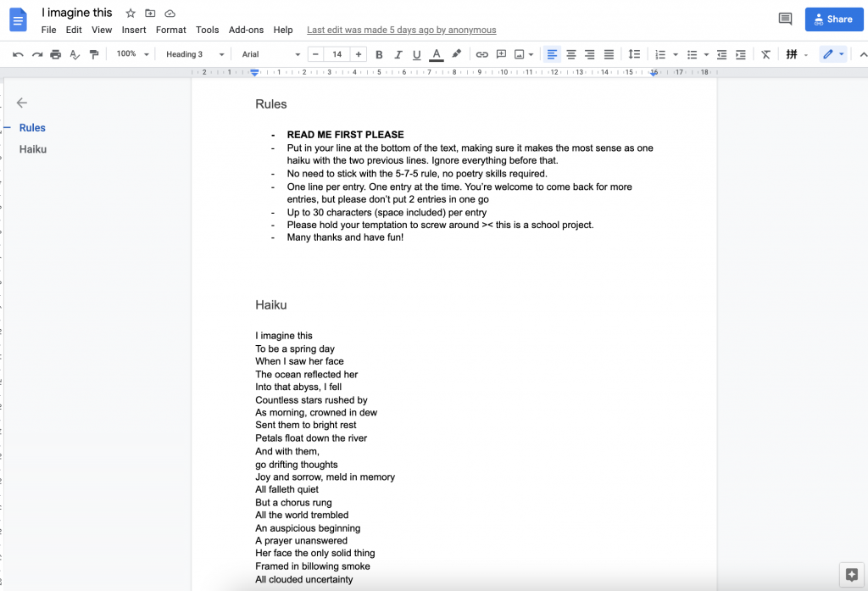Star the document

[x=131, y=13]
